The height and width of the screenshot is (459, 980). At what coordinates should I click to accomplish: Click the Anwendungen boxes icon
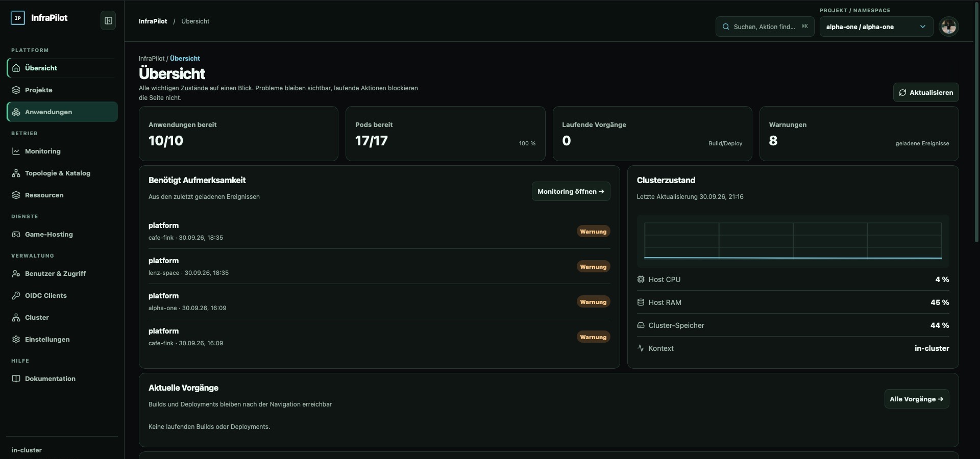point(16,112)
